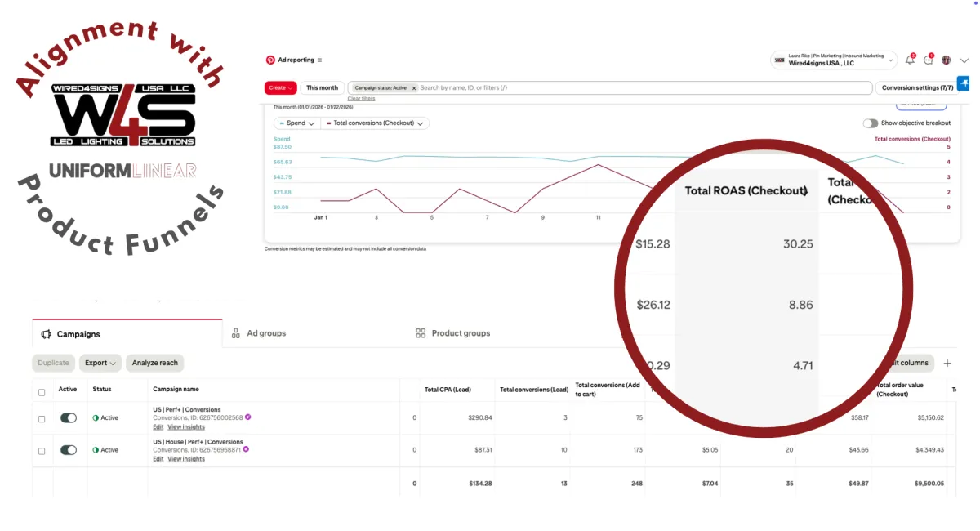This screenshot has height=531, width=980.
Task: Open the red Create dropdown
Action: (280, 87)
